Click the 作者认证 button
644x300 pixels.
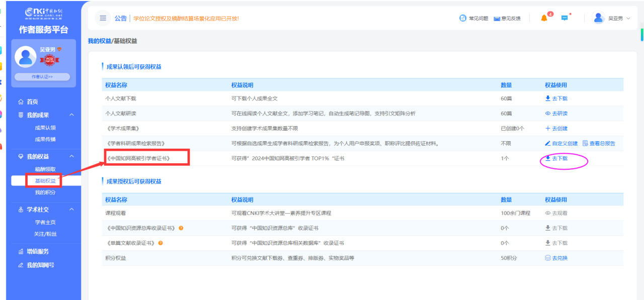point(42,77)
